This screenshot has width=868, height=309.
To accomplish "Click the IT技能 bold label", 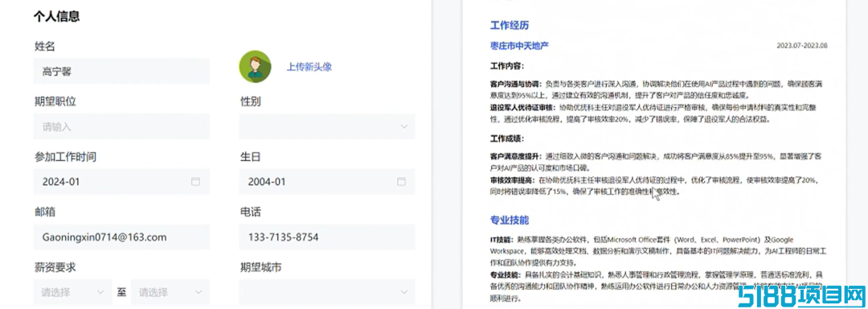I will point(502,240).
